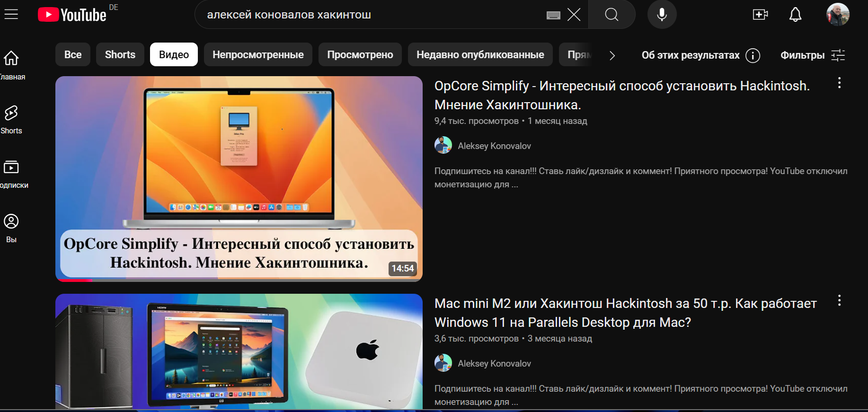
Task: Select the Все chip
Action: click(73, 54)
